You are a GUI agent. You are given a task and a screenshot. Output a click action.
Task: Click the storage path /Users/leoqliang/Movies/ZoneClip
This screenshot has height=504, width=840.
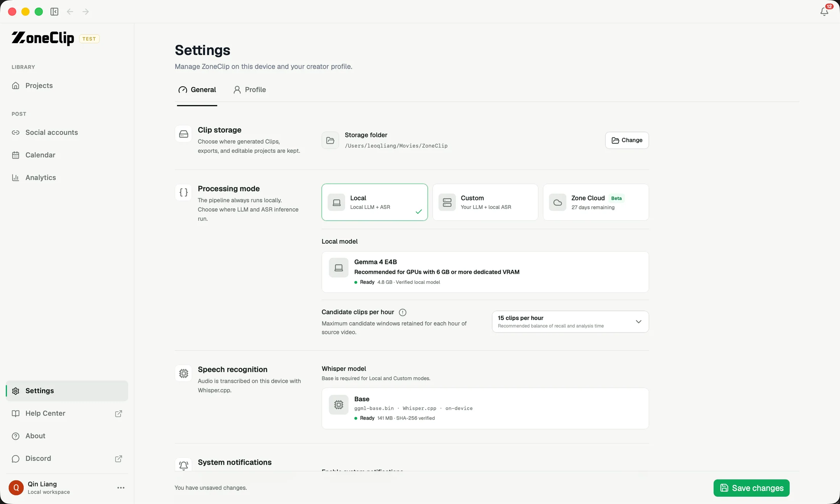pos(396,146)
